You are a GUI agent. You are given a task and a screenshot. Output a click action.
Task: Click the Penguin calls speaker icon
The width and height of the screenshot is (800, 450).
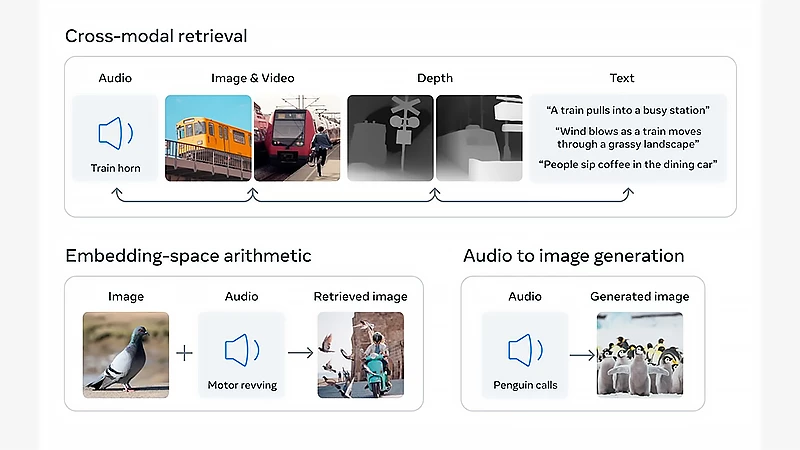(525, 350)
